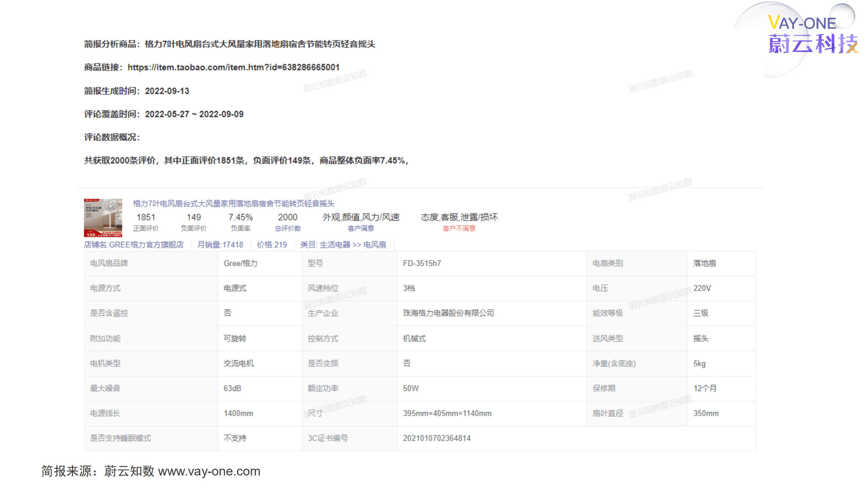
Task: Click the 负面率 value 7.45%
Action: point(241,217)
